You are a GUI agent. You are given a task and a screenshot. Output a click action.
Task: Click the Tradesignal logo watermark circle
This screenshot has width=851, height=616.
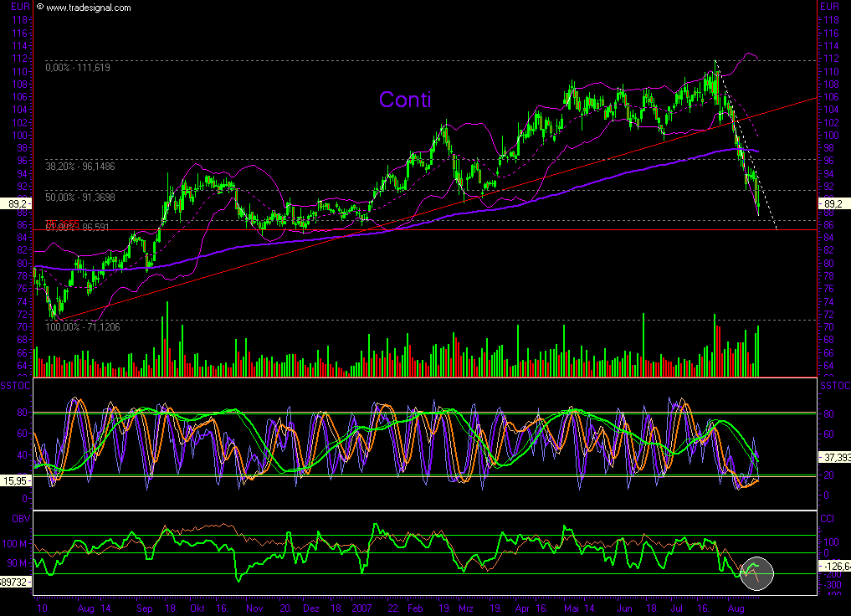click(756, 573)
